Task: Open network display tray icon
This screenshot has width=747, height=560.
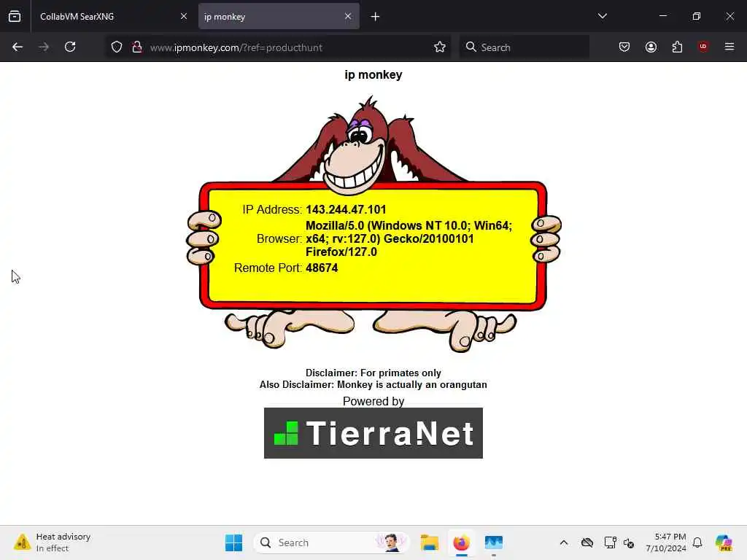Action: pyautogui.click(x=611, y=542)
